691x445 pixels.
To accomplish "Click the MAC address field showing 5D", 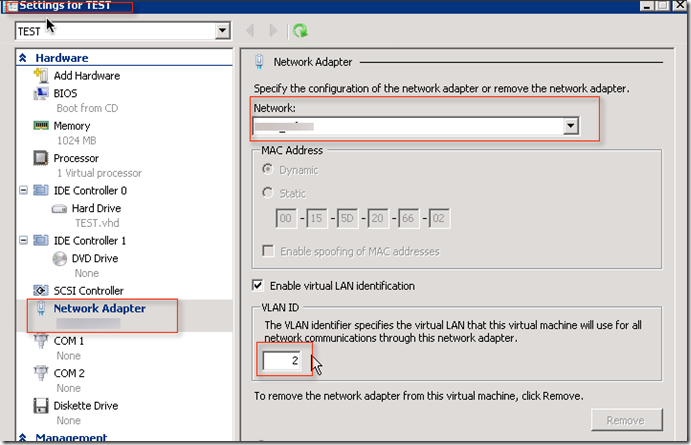I will tap(347, 218).
